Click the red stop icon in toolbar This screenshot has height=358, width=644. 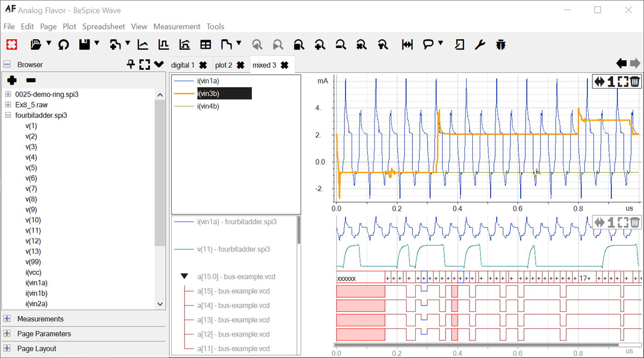click(12, 45)
